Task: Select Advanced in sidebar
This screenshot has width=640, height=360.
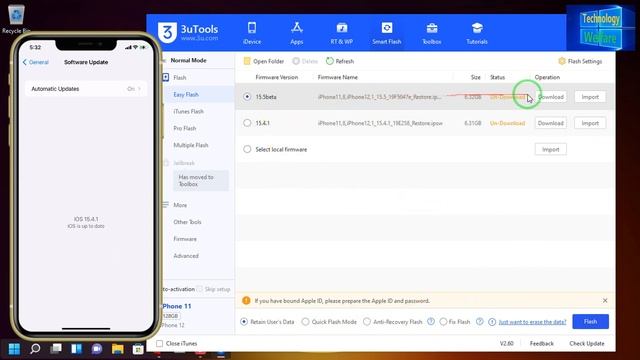Action: point(186,256)
